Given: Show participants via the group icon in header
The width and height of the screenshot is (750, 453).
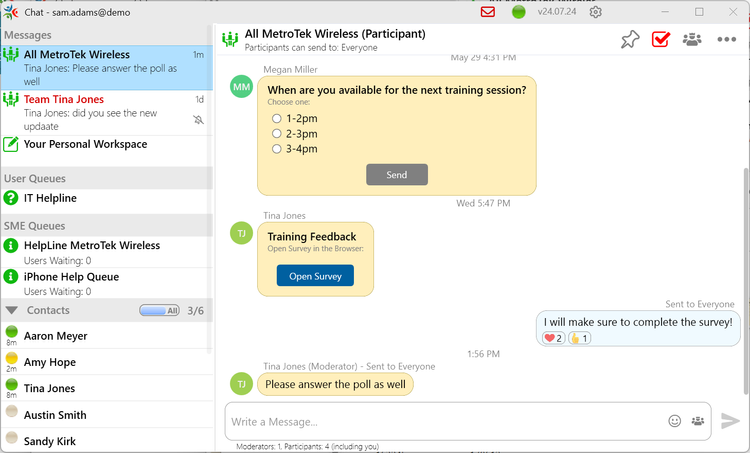Looking at the screenshot, I should [692, 39].
